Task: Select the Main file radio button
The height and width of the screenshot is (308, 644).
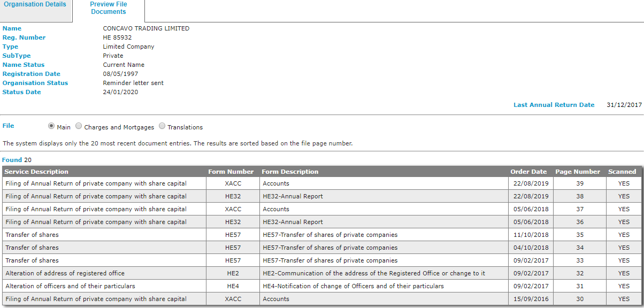Action: click(51, 127)
